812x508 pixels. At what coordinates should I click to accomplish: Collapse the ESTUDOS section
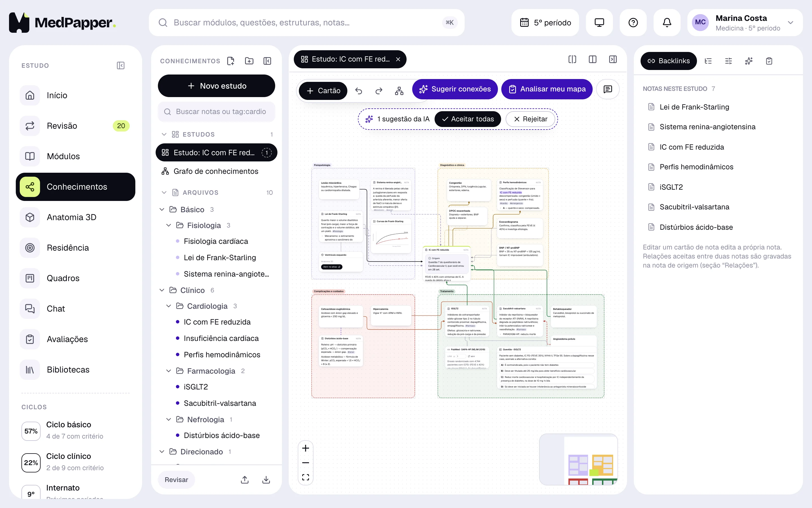(164, 134)
